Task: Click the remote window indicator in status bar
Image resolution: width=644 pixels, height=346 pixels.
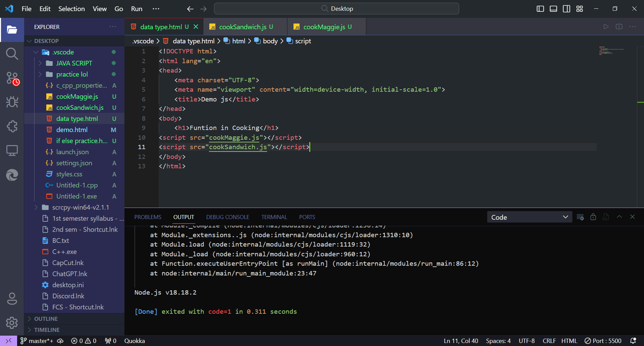Action: pos(8,341)
